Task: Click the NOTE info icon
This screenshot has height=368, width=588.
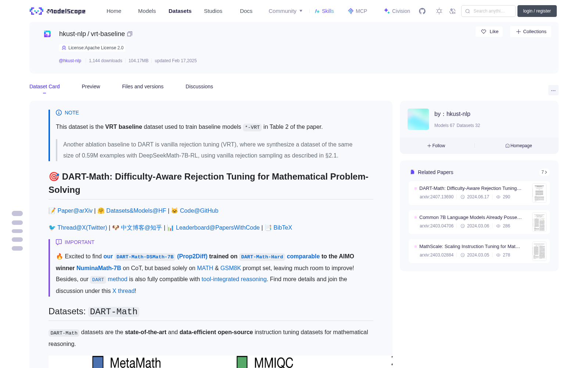Action: 59,113
